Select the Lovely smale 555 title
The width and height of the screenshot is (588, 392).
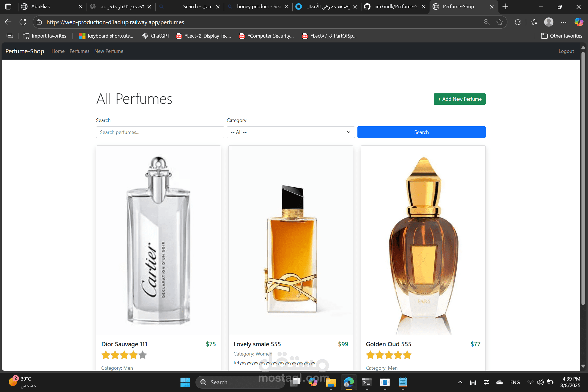click(x=257, y=344)
